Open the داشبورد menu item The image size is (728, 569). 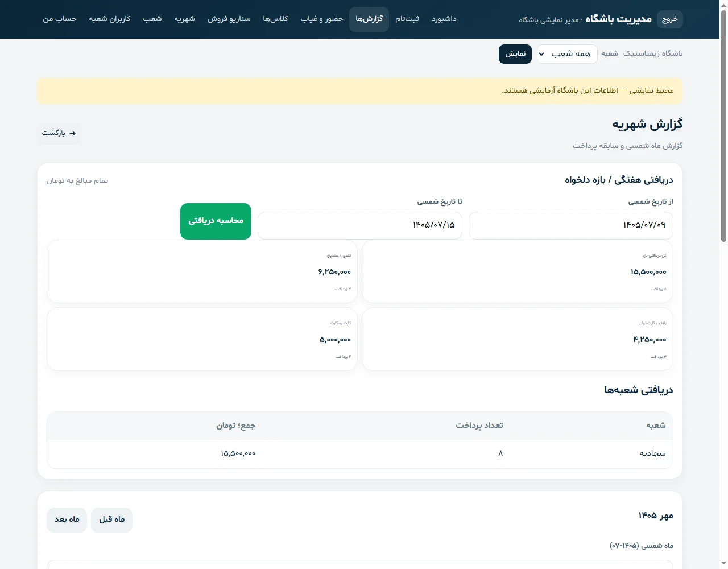coord(444,19)
